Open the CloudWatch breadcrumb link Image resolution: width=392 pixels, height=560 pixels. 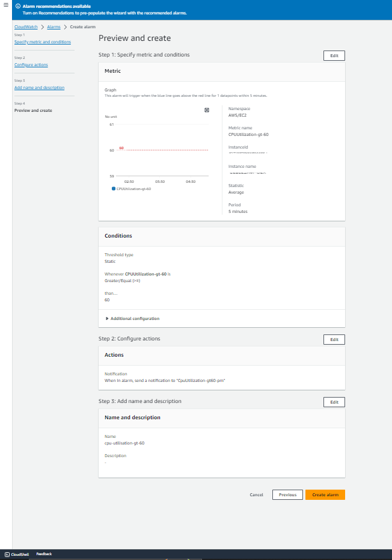[26, 27]
